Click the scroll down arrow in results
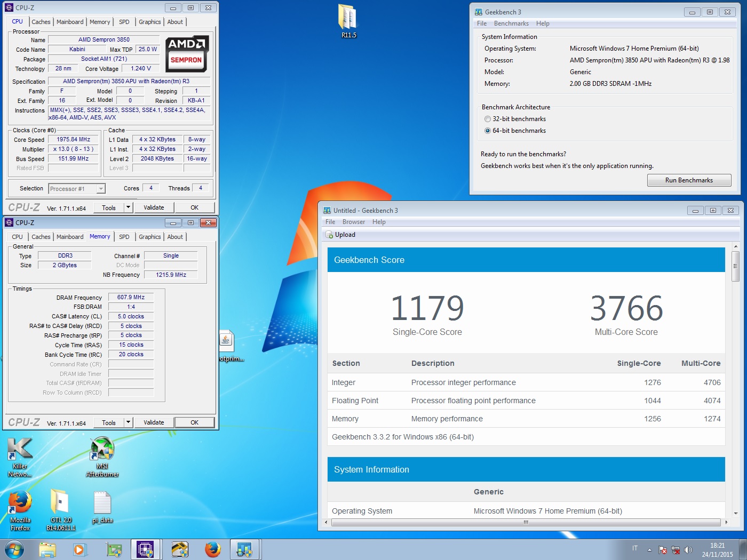Image resolution: width=747 pixels, height=560 pixels. (x=735, y=513)
